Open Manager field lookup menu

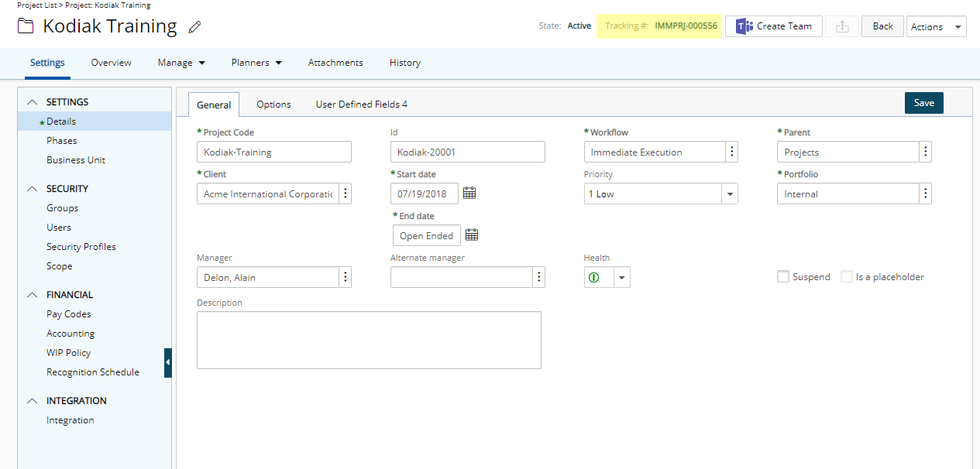pos(346,277)
